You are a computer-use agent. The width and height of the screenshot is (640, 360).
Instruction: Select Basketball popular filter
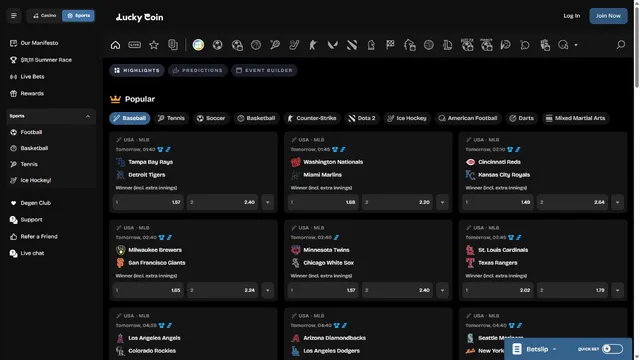[x=256, y=118]
